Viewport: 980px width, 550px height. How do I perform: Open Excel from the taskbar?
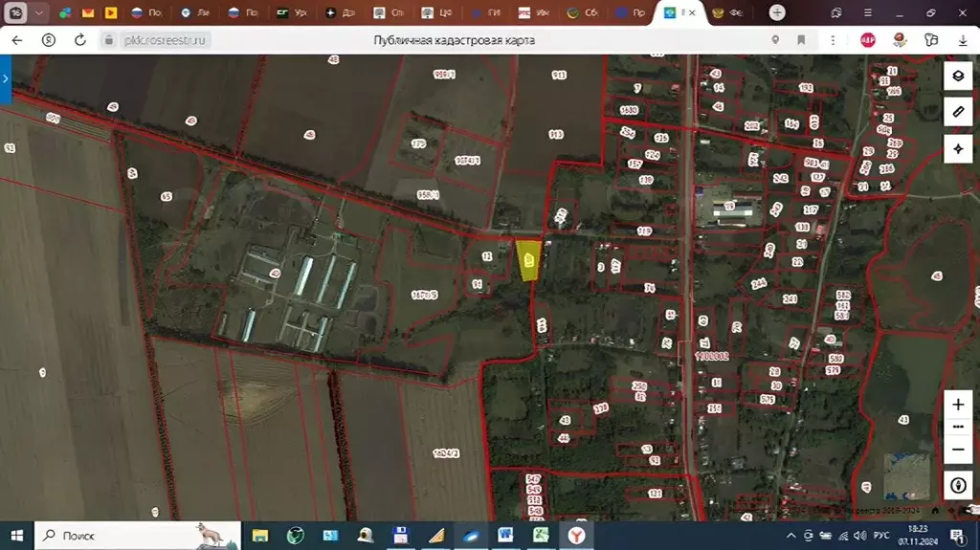[x=541, y=536]
